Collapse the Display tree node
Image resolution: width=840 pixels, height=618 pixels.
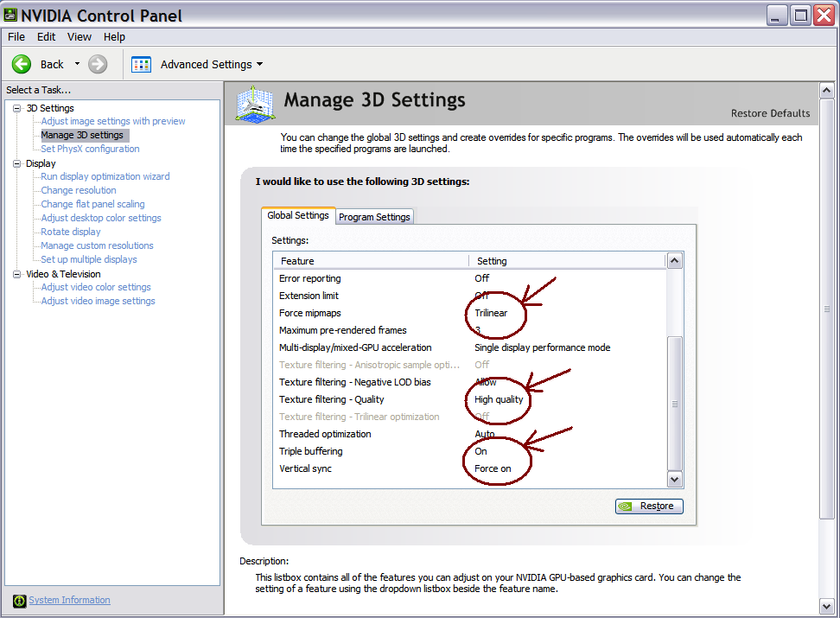[16, 163]
